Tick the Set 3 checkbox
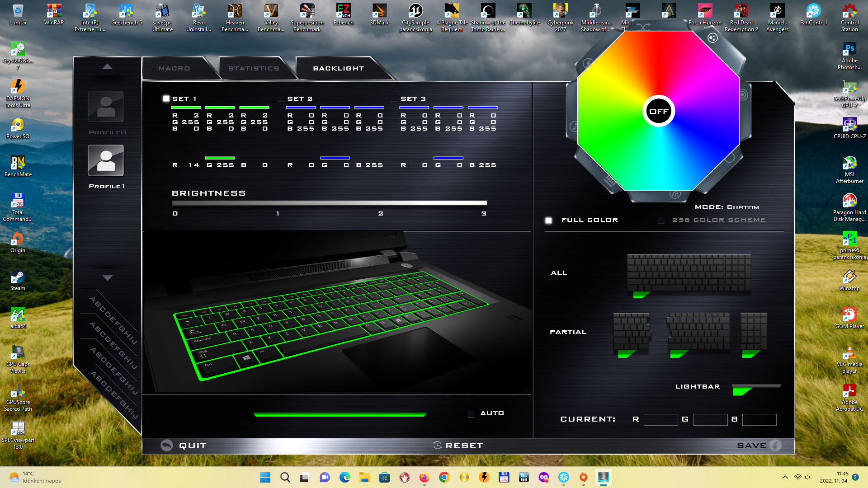868x488 pixels. [394, 99]
